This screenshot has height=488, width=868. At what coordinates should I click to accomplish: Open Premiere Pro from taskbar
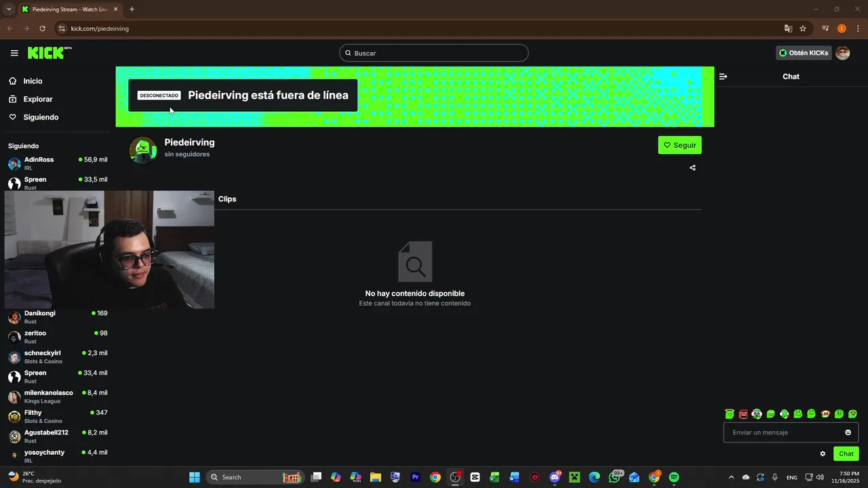(x=416, y=477)
